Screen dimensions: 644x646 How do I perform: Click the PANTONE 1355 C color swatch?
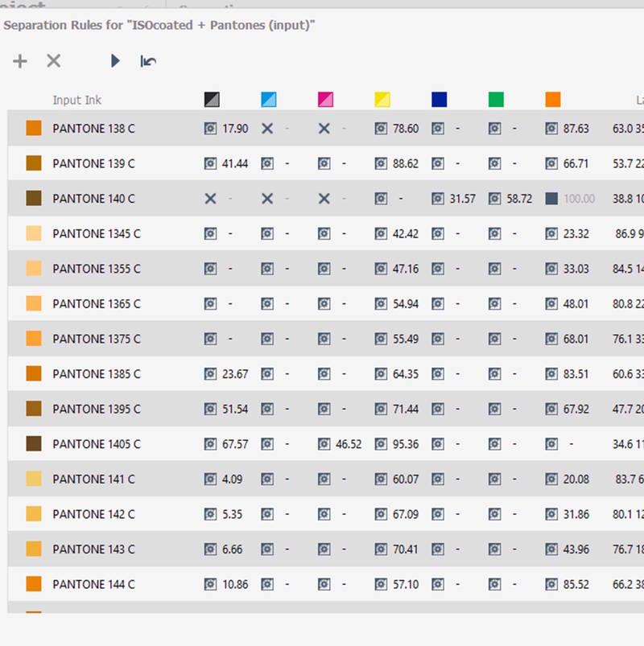pyautogui.click(x=34, y=268)
